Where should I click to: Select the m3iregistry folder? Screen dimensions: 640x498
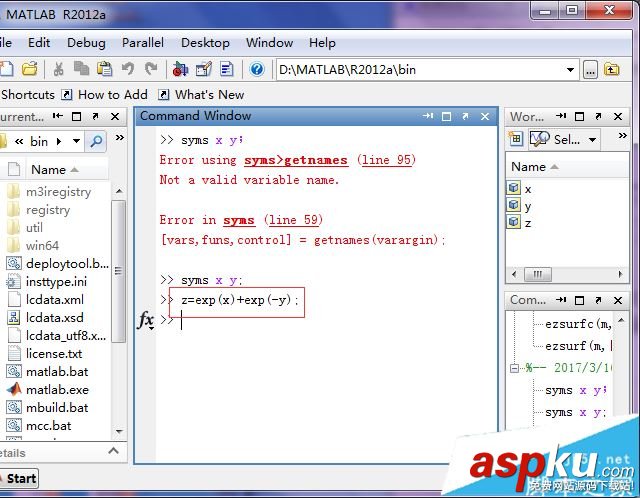pyautogui.click(x=58, y=191)
